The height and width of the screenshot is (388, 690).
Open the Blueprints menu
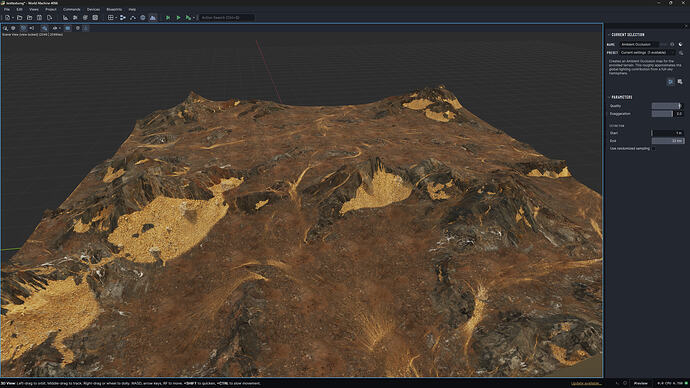[114, 9]
